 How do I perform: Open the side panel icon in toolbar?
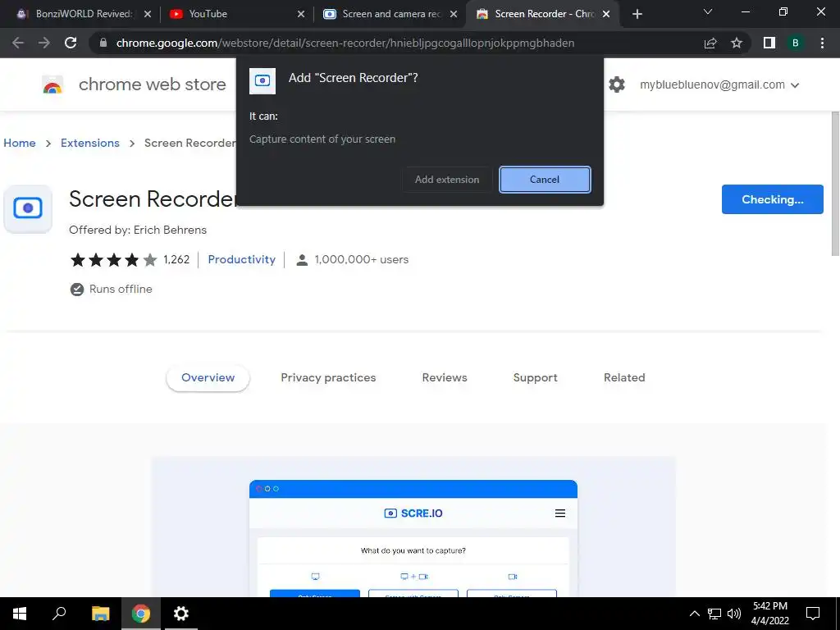769,43
